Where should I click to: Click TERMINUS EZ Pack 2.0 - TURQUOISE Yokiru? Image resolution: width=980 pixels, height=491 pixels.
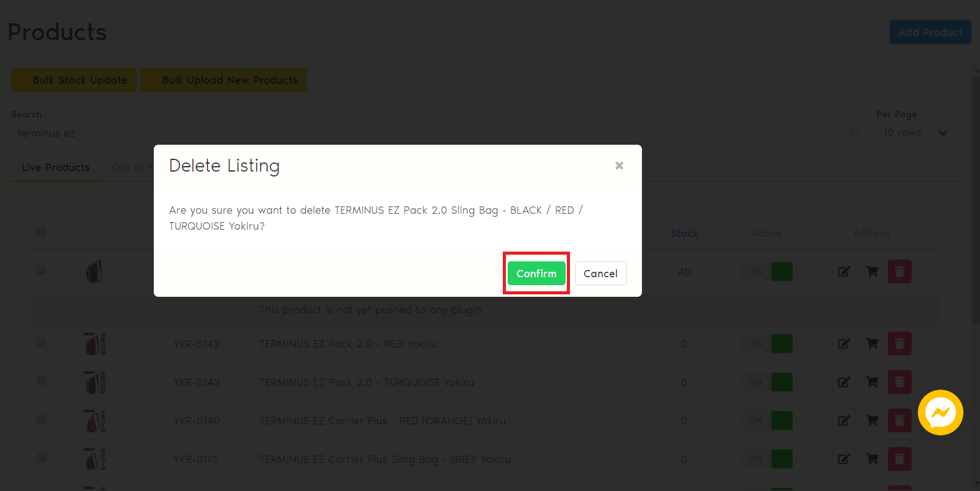[x=367, y=382]
